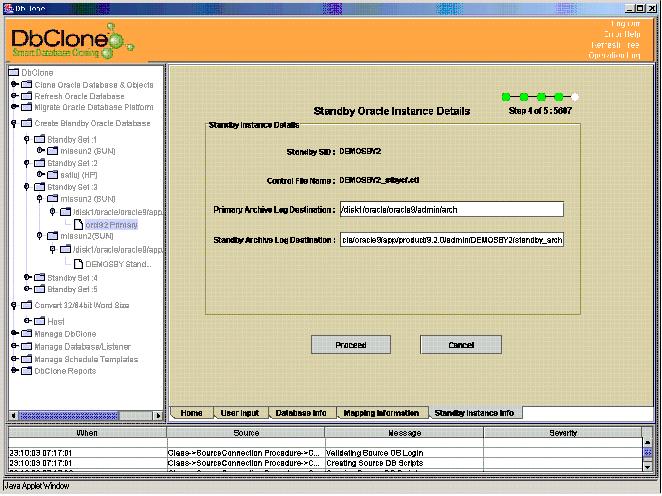Click the tree panel horizontal scrollbar thumb
Screen dimensions: 662x496
click(x=69, y=416)
